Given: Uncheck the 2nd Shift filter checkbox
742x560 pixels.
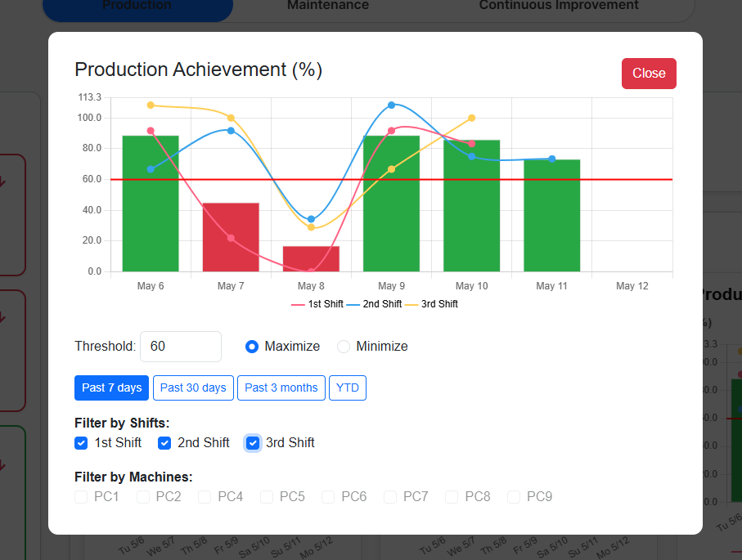Looking at the screenshot, I should 164,443.
